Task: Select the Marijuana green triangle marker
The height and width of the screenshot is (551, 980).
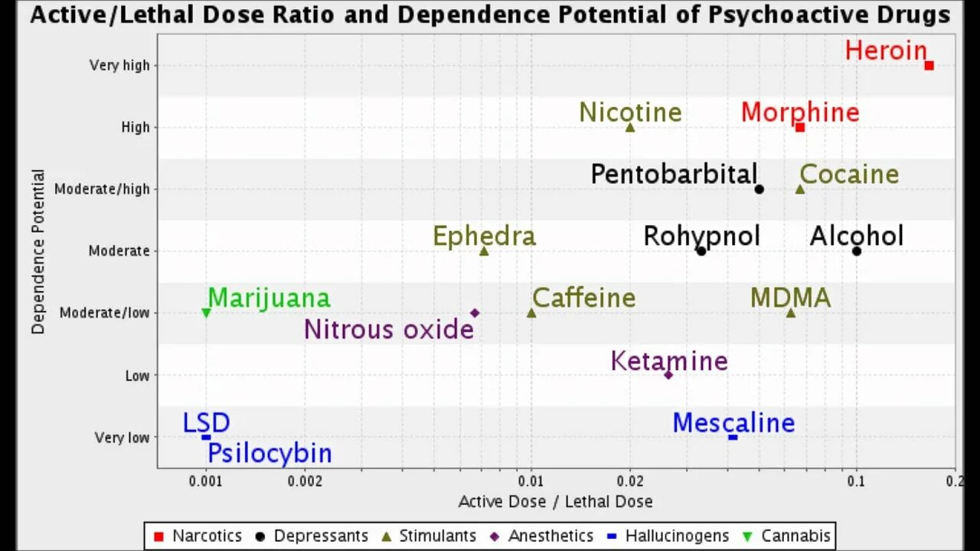Action: pyautogui.click(x=206, y=313)
